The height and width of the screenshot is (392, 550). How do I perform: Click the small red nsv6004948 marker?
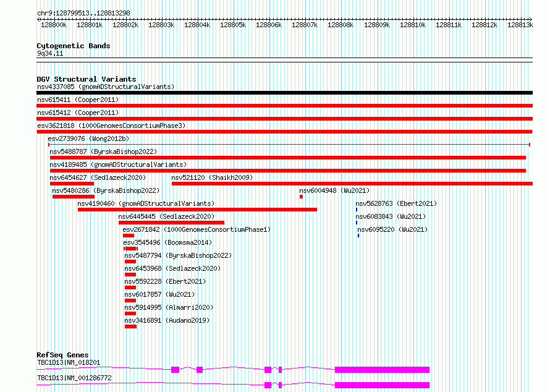click(302, 197)
